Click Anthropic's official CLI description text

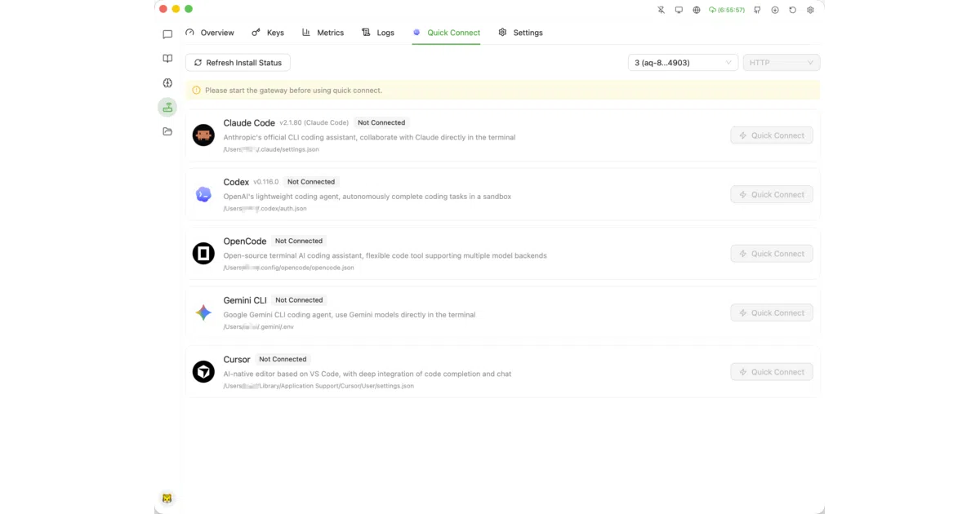(x=369, y=138)
